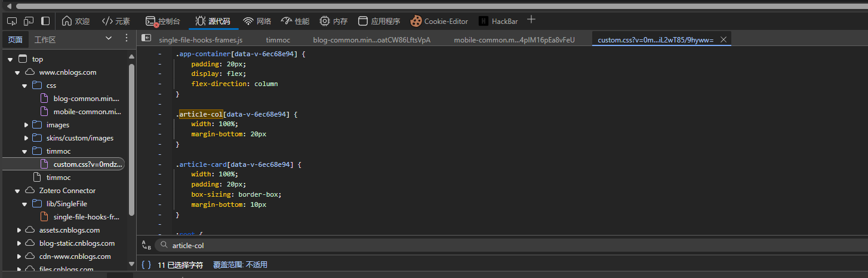Open blog-common.min file in tree
868x278 pixels.
[86, 99]
